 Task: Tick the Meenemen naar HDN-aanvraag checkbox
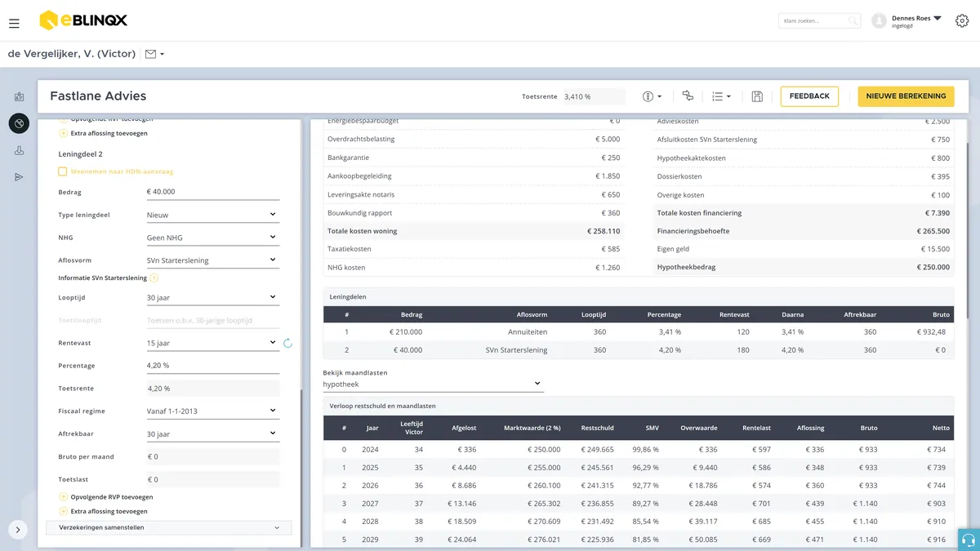(x=63, y=171)
